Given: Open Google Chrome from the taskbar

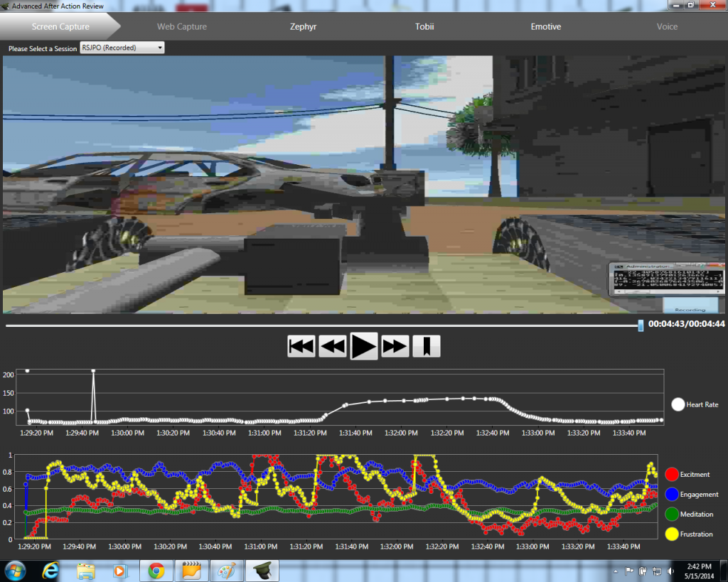Looking at the screenshot, I should [156, 571].
